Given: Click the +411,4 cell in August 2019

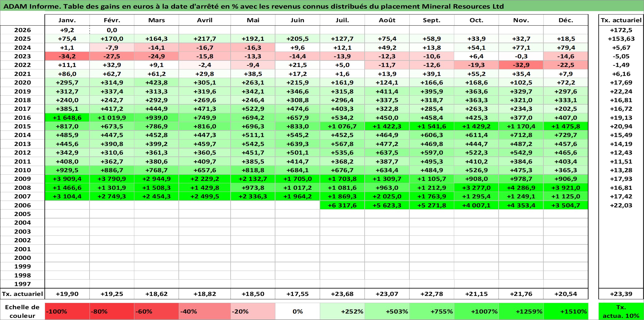Looking at the screenshot, I should coord(387,91).
